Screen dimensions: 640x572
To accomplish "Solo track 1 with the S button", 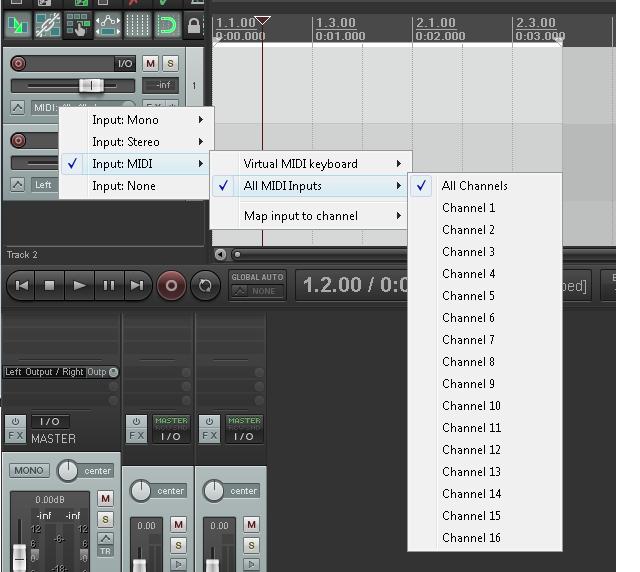I will tap(170, 63).
